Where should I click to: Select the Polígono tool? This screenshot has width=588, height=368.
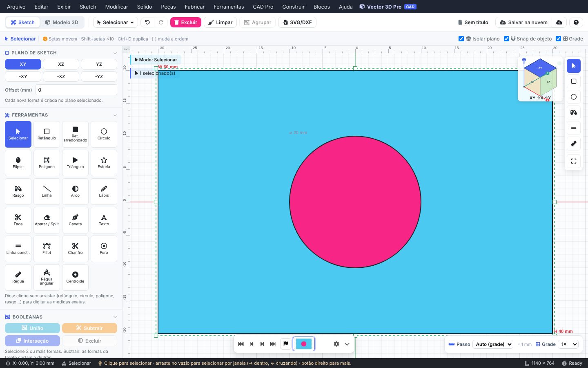(x=47, y=163)
